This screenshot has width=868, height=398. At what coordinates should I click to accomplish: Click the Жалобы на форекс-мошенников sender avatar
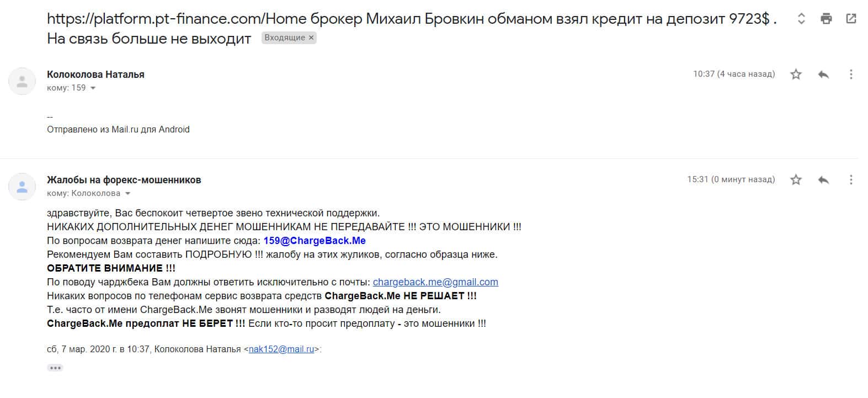[22, 187]
